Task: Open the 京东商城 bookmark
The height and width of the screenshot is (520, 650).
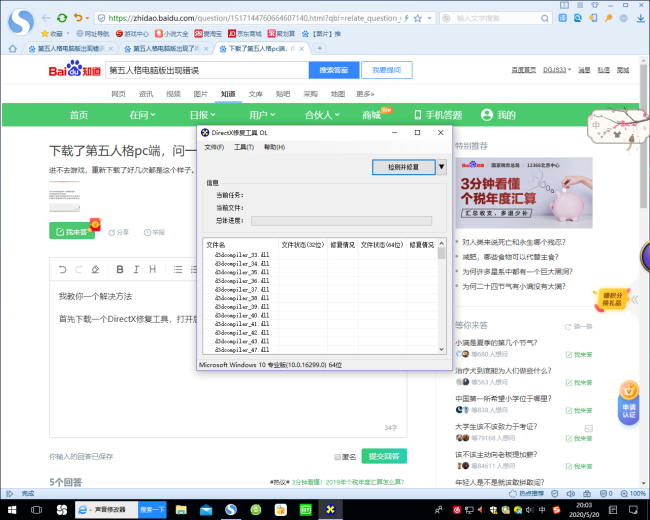Action: click(x=245, y=34)
